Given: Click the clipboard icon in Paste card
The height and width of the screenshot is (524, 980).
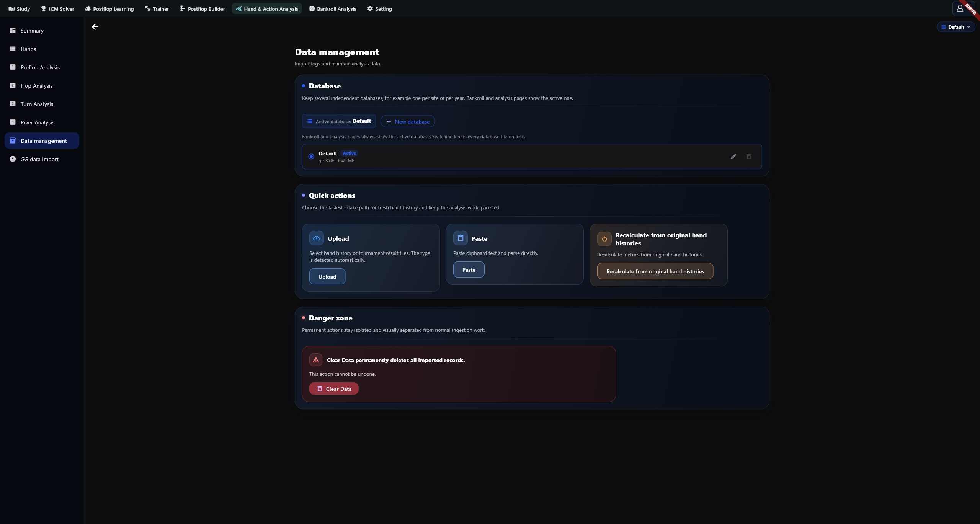Looking at the screenshot, I should tap(461, 238).
